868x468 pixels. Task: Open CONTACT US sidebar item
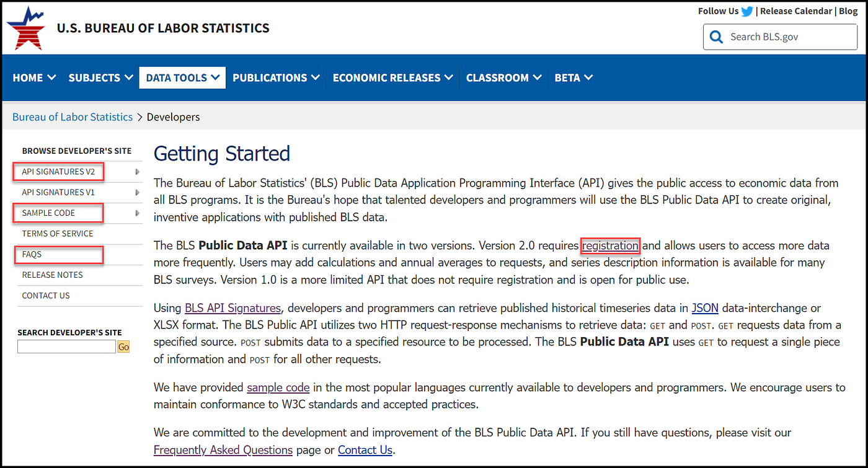(x=46, y=296)
